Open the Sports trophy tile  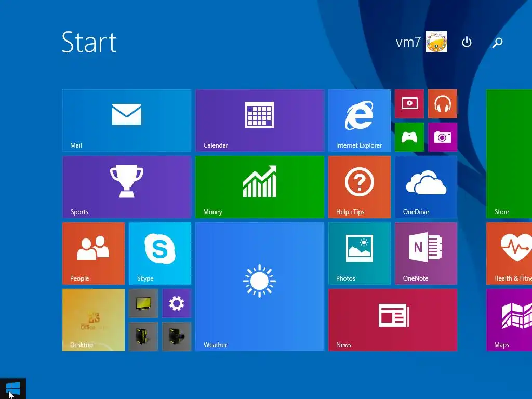127,187
